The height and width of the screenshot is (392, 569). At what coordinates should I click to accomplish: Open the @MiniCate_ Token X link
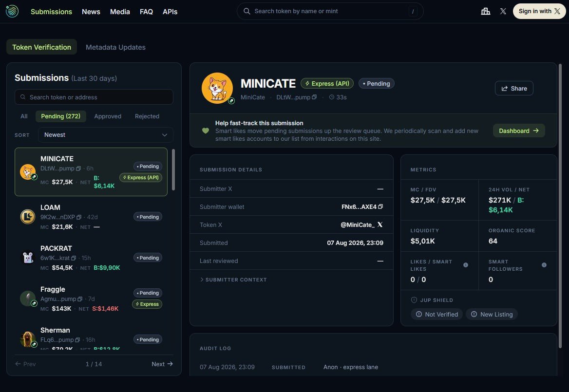pyautogui.click(x=362, y=225)
